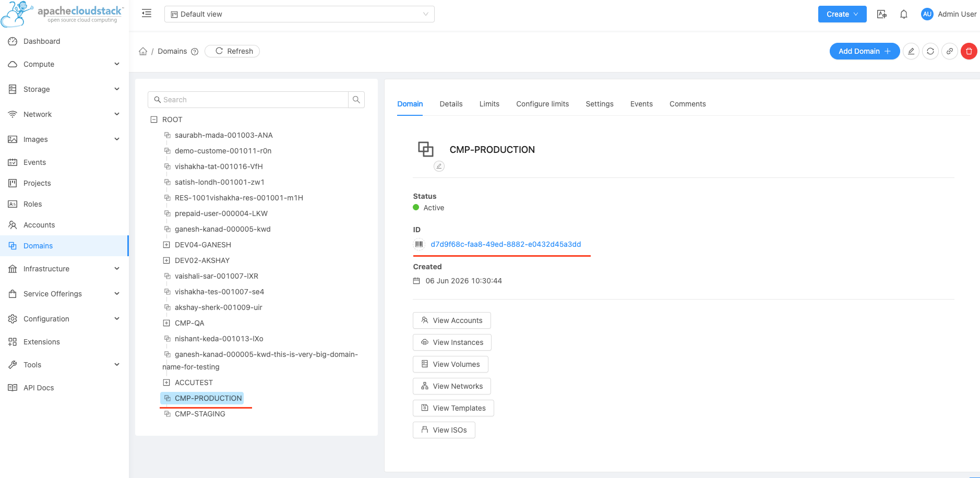Click View Instances button
Image resolution: width=980 pixels, height=478 pixels.
pyautogui.click(x=452, y=342)
